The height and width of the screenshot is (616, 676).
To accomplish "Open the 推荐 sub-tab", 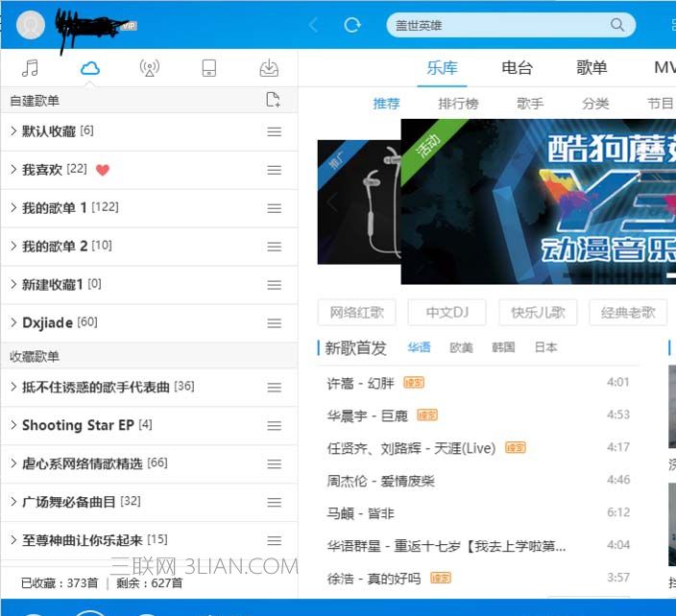I will point(386,104).
